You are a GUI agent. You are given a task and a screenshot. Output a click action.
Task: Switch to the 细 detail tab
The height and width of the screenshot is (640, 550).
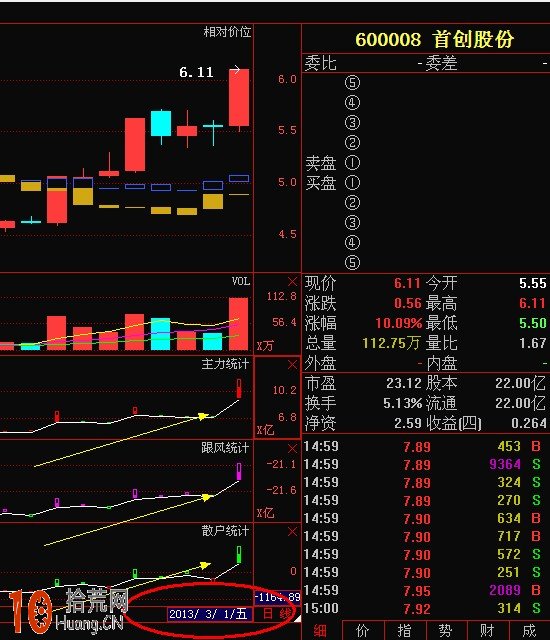[x=320, y=631]
